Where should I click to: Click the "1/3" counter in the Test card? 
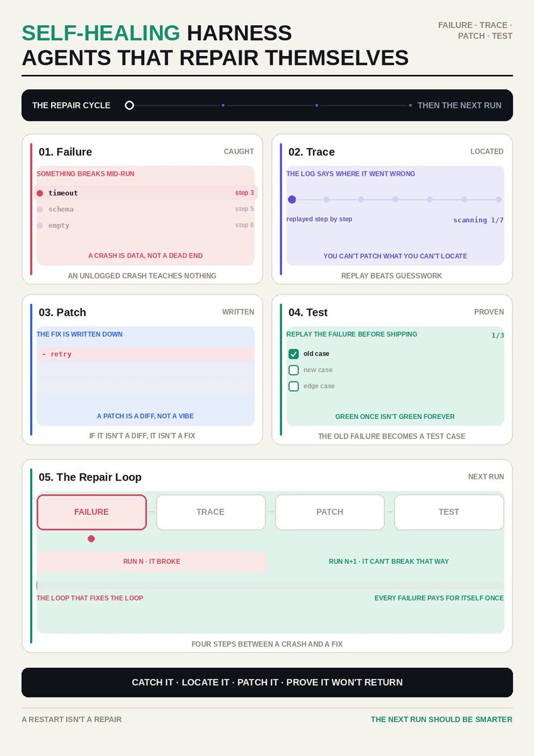click(497, 335)
